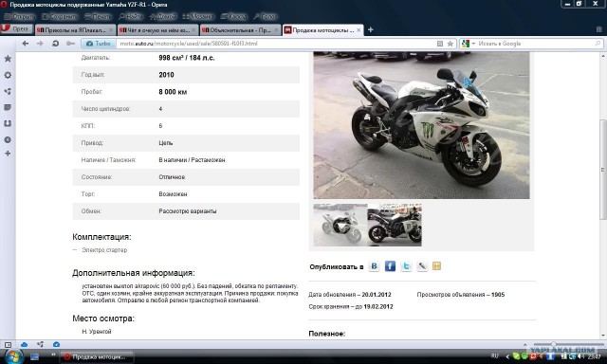This screenshot has height=364, width=607.
Task: Open History clock panel in sidebar
Action: pos(8,139)
